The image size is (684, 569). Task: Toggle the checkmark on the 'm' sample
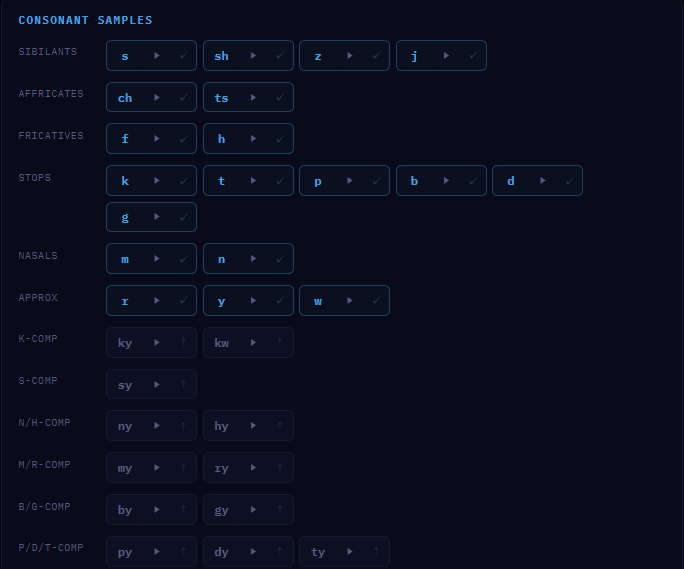coord(184,259)
